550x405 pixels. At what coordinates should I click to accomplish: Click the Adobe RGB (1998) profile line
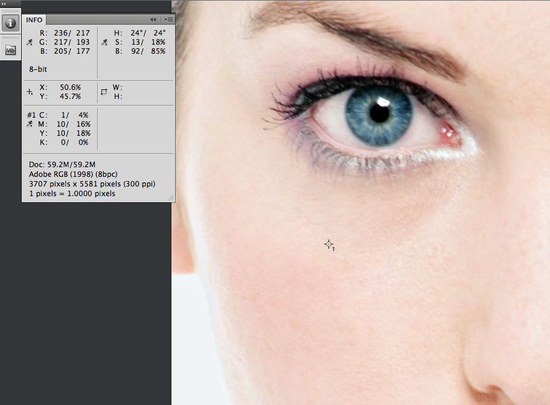[x=73, y=174]
